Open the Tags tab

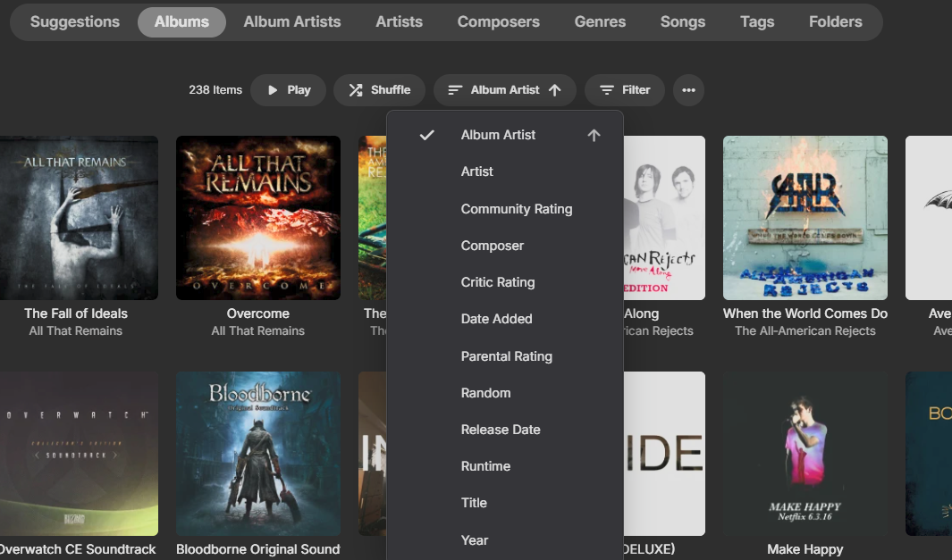point(757,21)
